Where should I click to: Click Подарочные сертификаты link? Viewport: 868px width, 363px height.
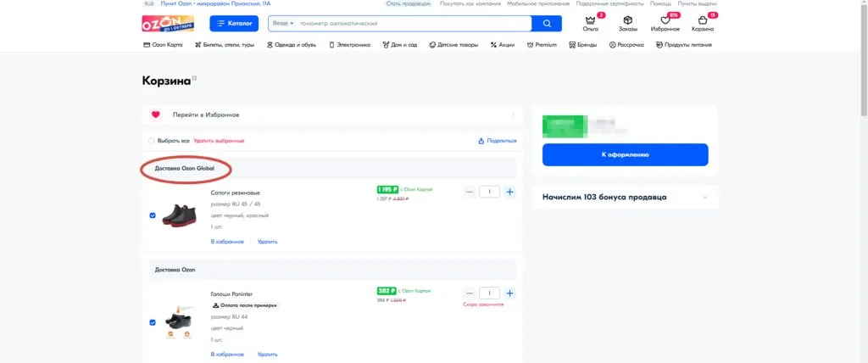[x=609, y=4]
